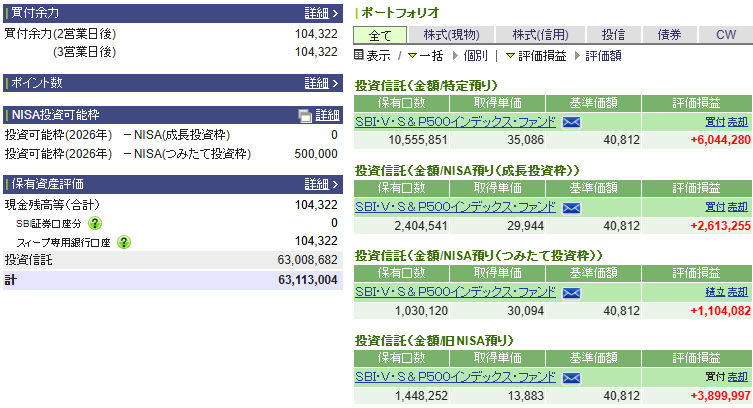
Task: Click the +2,613,255 evaluation profit value
Action: (720, 226)
